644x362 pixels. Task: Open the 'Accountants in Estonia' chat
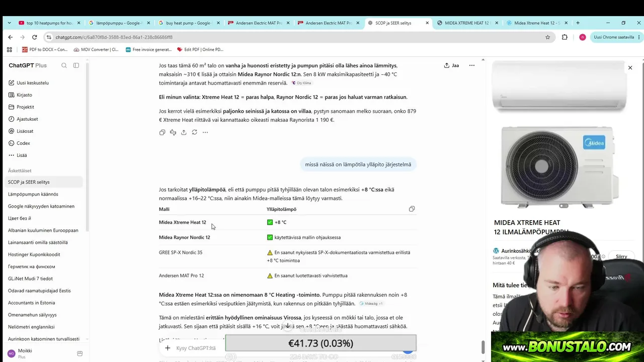pyautogui.click(x=44, y=303)
